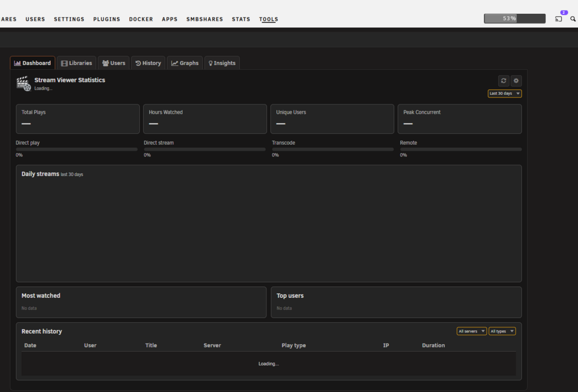The height and width of the screenshot is (392, 578).
Task: Go to the PLUGINS page
Action: (106, 19)
